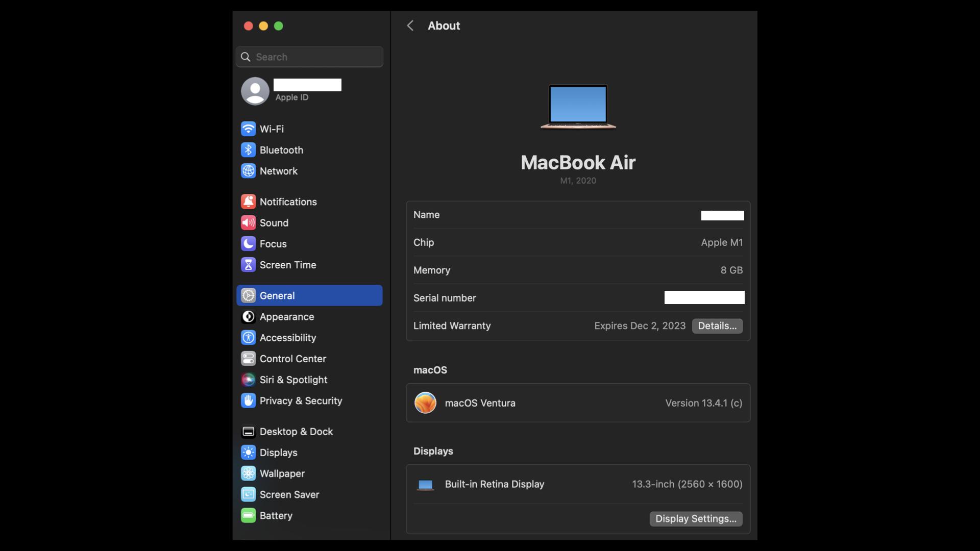
Task: Click the Privacy & Security hand icon
Action: coord(248,400)
